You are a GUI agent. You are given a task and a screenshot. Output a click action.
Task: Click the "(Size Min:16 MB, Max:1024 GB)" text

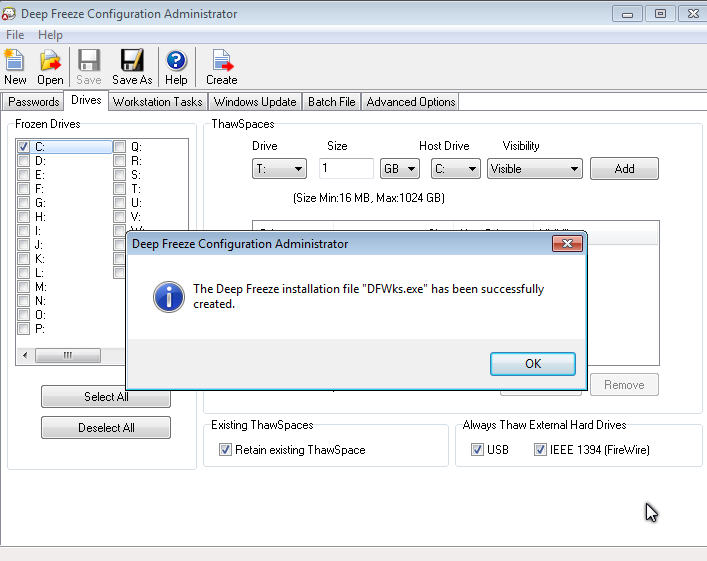[x=369, y=198]
